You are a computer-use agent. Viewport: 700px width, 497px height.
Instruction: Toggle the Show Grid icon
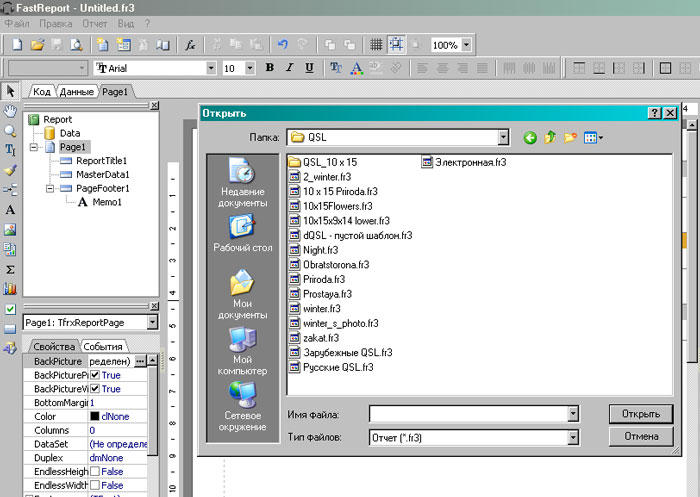[376, 45]
